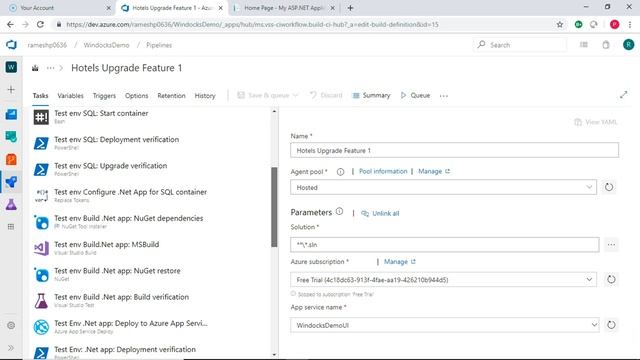Select NuGet restore task
This screenshot has width=640, height=360.
(x=151, y=274)
